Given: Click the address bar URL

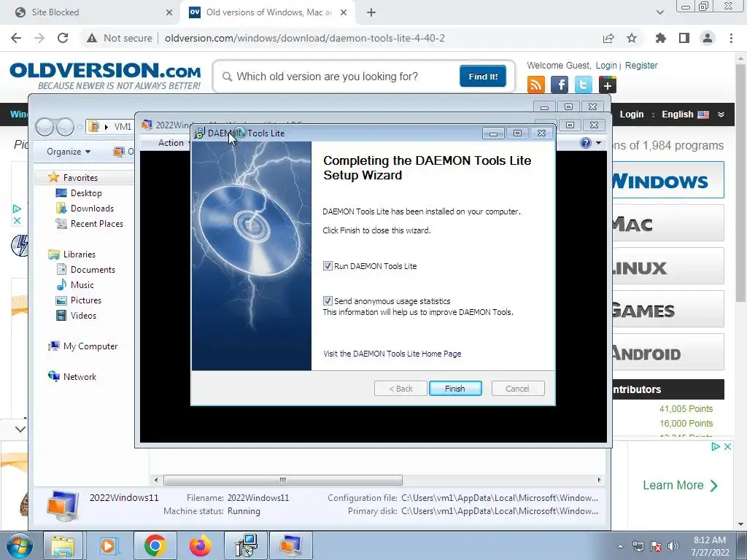Looking at the screenshot, I should 305,38.
